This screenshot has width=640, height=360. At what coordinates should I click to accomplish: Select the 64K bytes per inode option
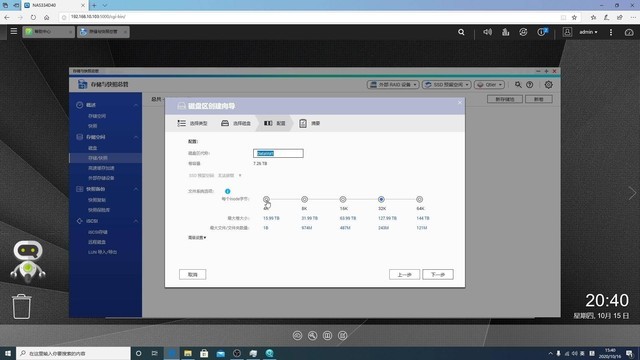(x=420, y=199)
